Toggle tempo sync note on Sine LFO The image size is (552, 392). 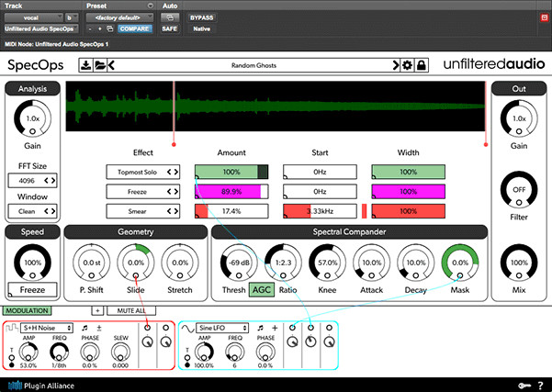pos(260,328)
